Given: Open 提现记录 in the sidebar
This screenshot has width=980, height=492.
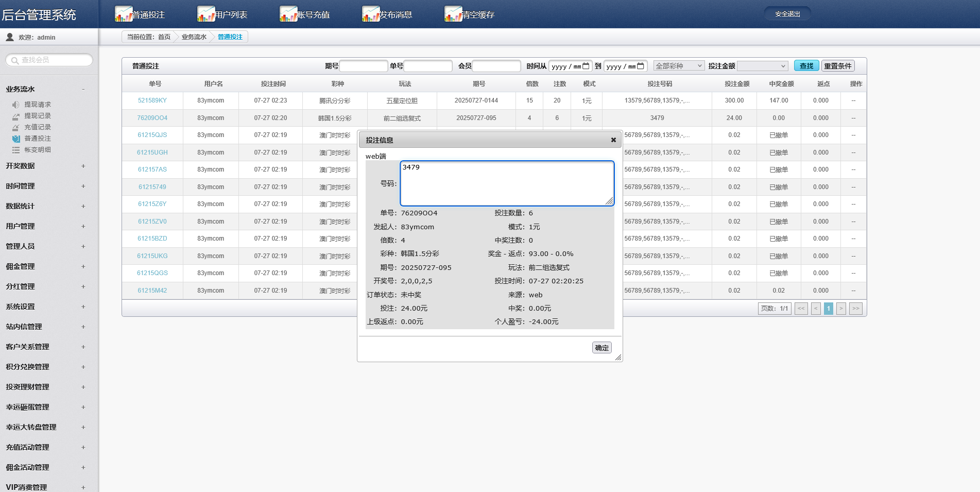Looking at the screenshot, I should coord(38,116).
